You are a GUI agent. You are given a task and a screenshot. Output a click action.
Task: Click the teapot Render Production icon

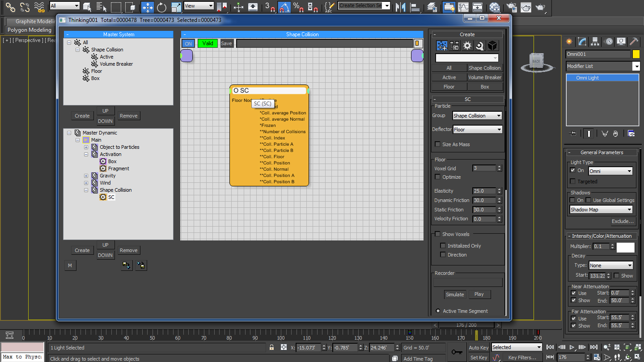(x=540, y=7)
